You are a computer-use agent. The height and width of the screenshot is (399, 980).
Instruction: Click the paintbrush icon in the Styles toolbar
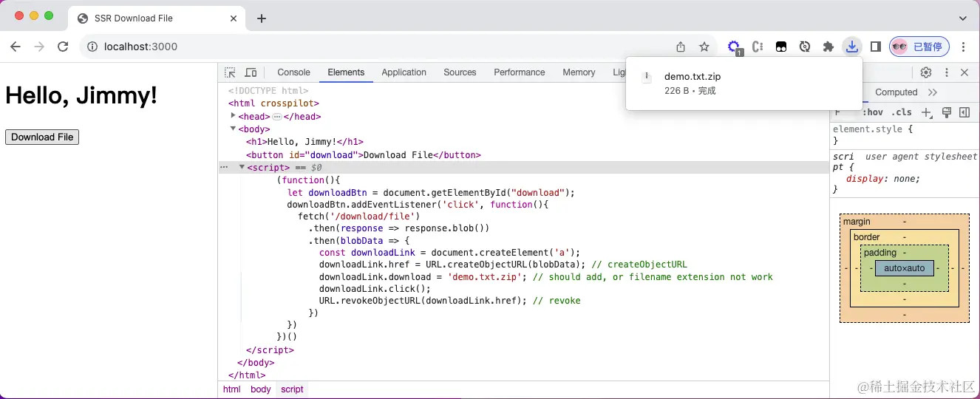(x=947, y=112)
